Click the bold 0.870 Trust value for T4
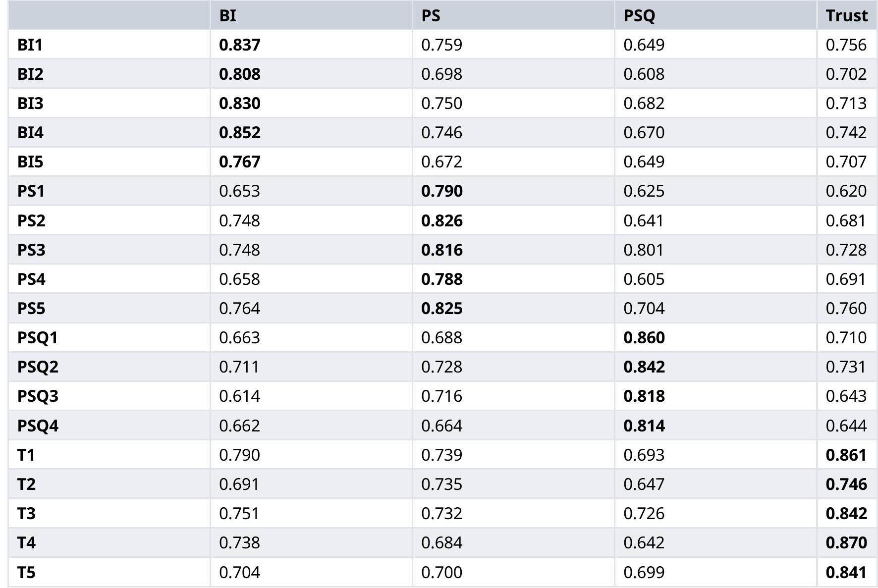This screenshot has height=588, width=878. pyautogui.click(x=846, y=543)
